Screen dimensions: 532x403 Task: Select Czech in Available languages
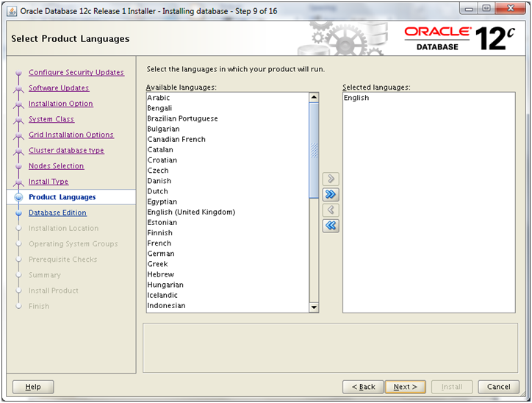(x=228, y=171)
